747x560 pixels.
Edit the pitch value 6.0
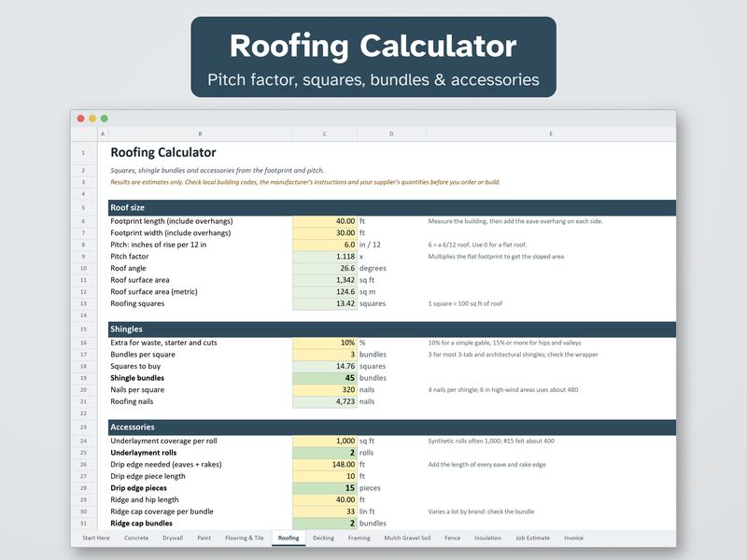click(324, 245)
